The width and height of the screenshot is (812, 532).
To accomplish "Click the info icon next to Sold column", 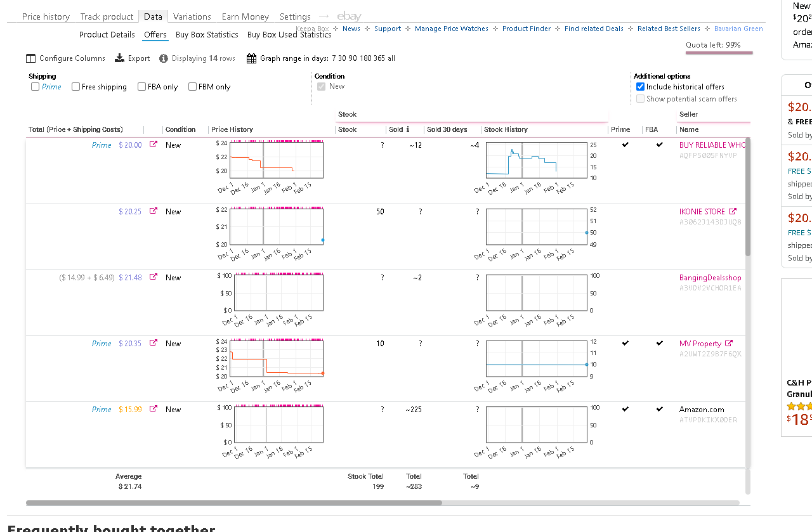I will point(408,129).
